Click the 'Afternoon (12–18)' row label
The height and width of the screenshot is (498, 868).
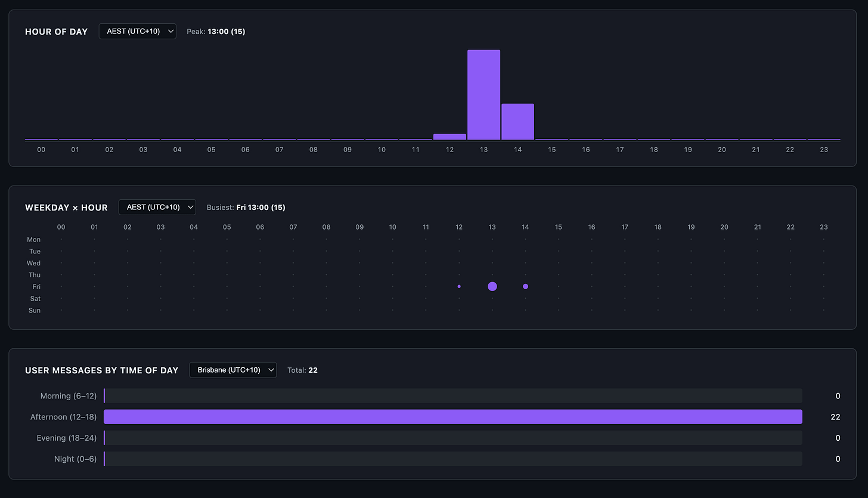pyautogui.click(x=64, y=417)
